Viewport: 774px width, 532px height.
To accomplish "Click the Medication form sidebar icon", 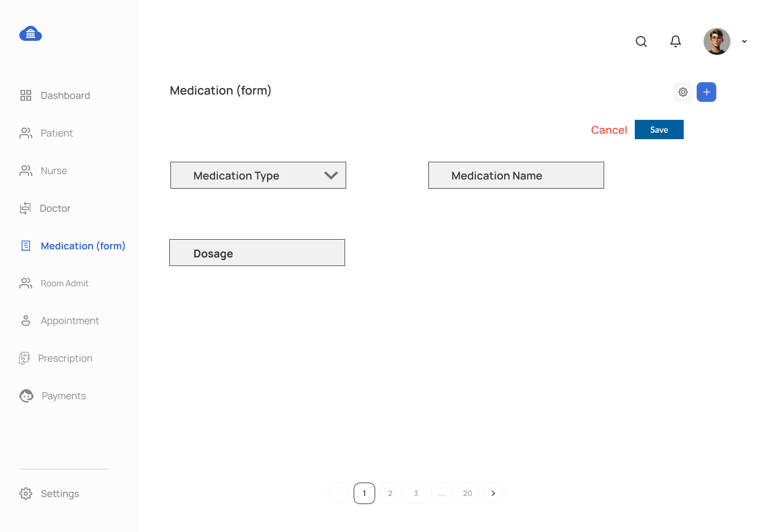I will pos(26,246).
